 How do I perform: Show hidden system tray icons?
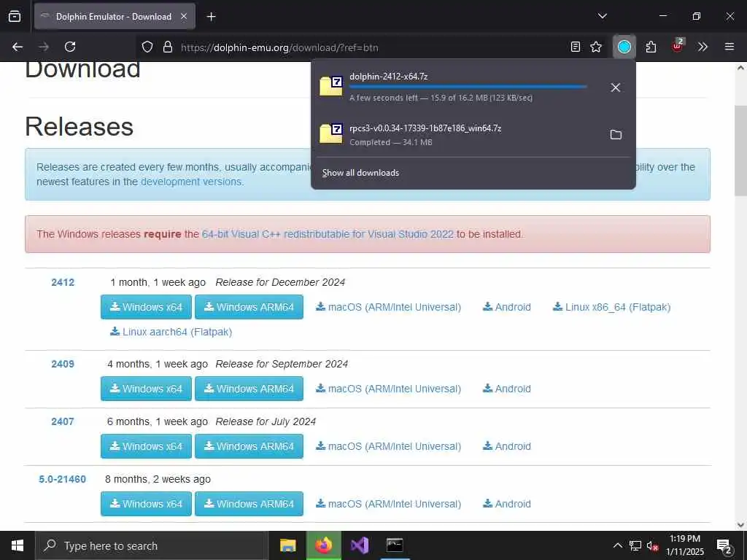pos(617,545)
